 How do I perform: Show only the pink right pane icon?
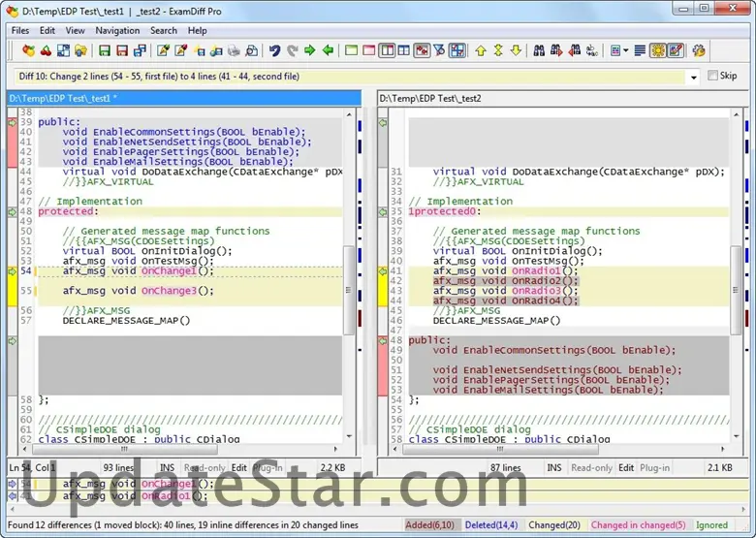point(369,50)
